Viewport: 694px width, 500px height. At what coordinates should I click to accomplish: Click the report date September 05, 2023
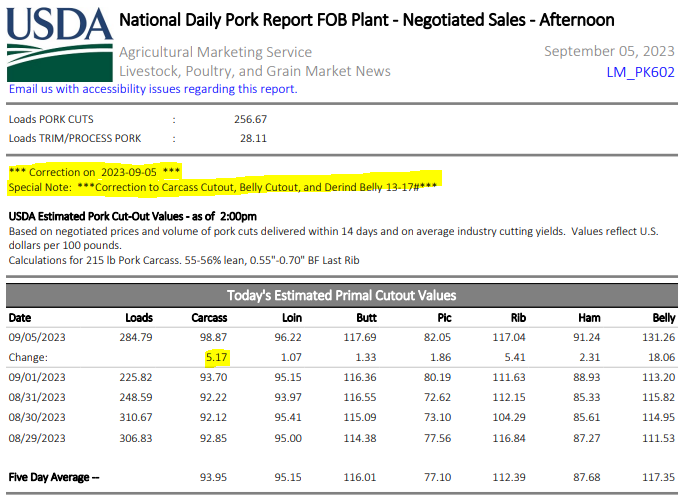612,51
